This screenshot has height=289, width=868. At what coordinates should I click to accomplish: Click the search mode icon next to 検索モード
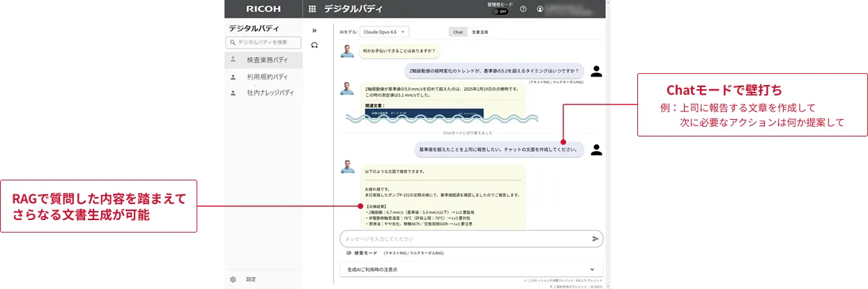[349, 253]
